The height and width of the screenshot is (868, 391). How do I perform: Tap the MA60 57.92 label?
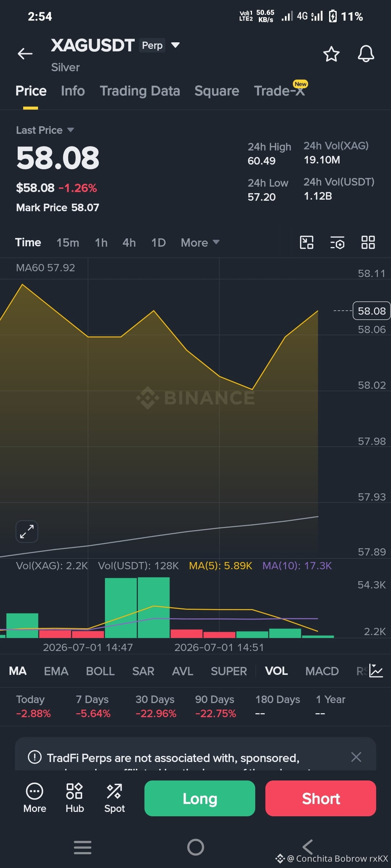(x=45, y=268)
